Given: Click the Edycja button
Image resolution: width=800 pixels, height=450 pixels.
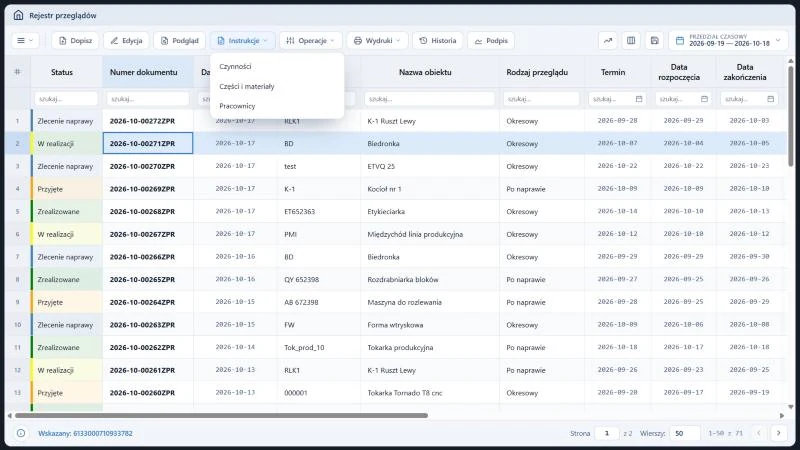Looking at the screenshot, I should coord(126,40).
